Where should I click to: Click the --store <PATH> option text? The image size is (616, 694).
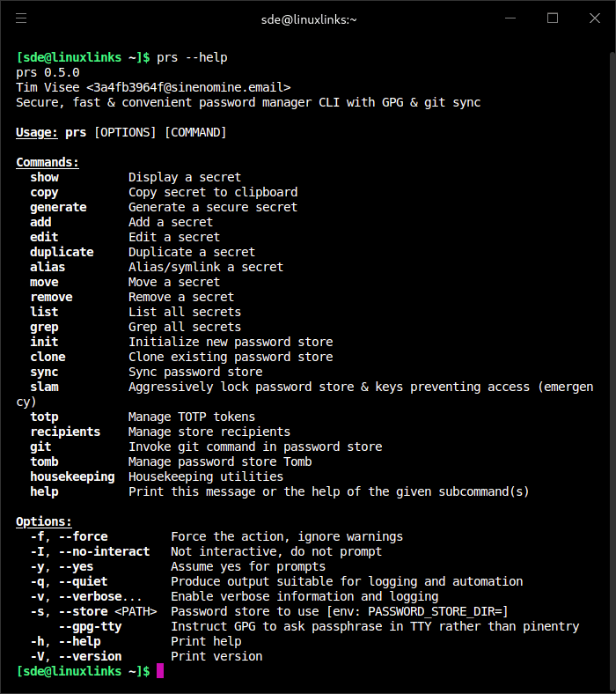click(108, 611)
